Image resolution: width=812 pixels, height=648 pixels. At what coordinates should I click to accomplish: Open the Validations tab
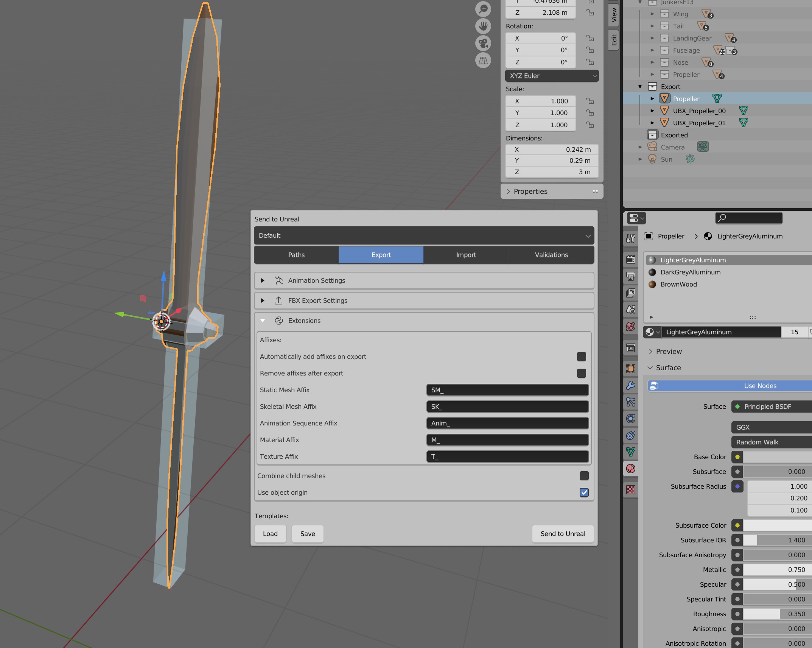click(x=551, y=255)
